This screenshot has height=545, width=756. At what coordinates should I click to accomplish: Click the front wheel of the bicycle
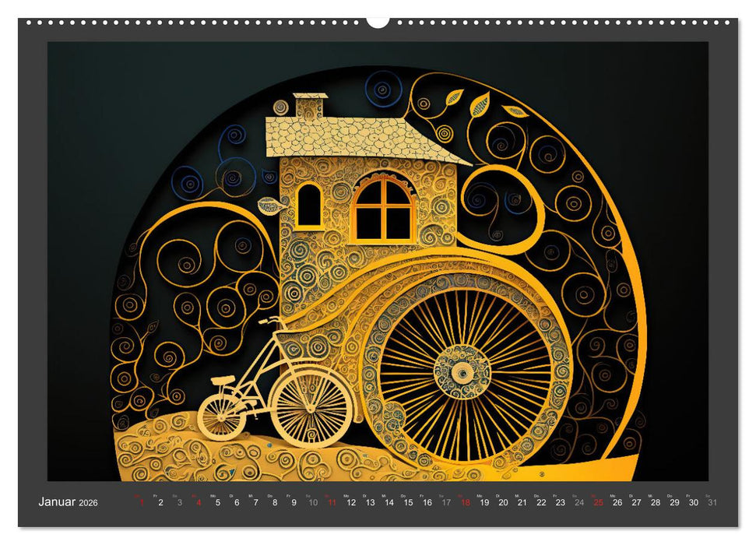coord(311,406)
